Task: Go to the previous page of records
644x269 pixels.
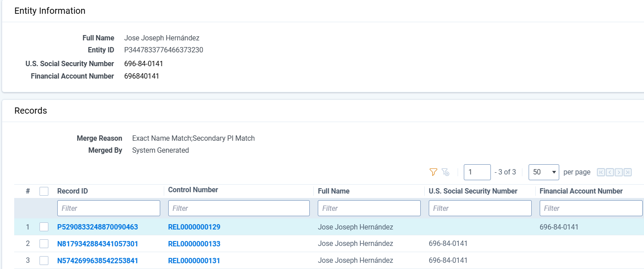Action: (610, 172)
